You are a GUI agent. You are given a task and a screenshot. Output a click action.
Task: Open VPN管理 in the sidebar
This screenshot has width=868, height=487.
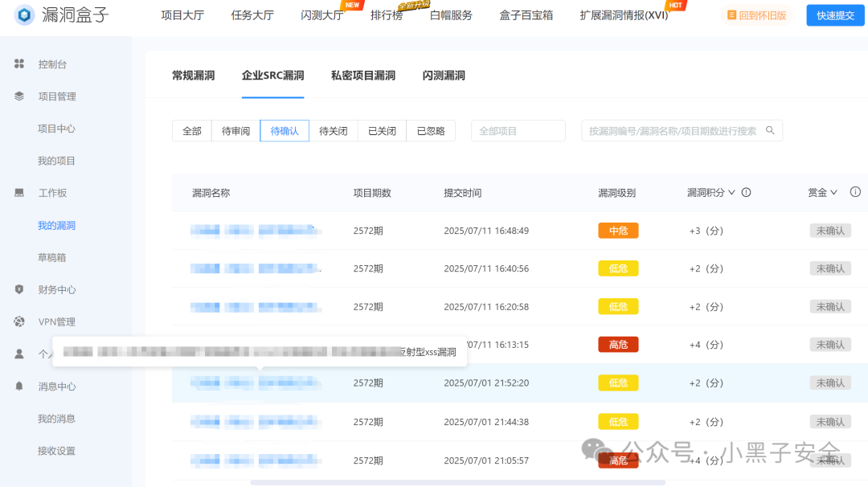57,321
